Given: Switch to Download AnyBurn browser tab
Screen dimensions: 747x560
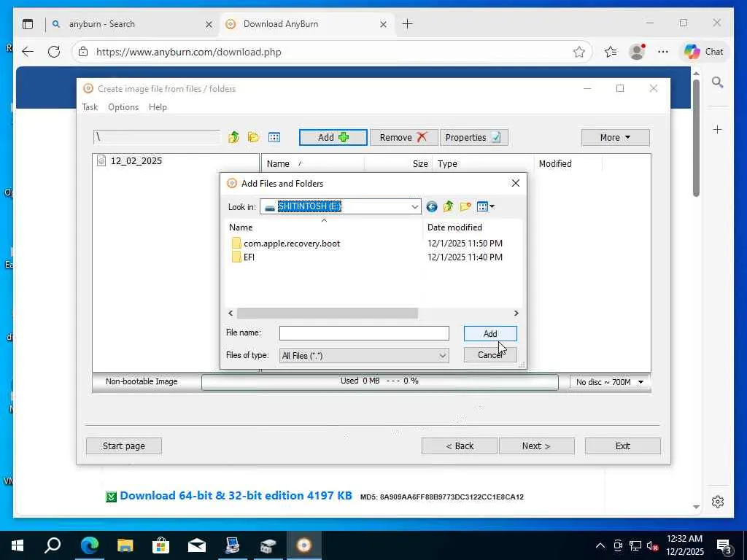Looking at the screenshot, I should [x=305, y=24].
